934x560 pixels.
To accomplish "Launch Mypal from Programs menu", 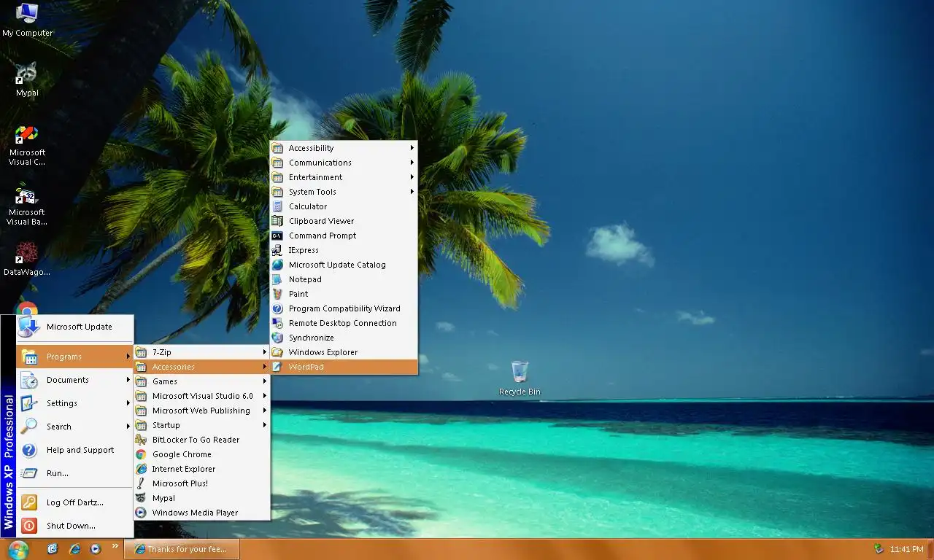I will click(x=202, y=498).
